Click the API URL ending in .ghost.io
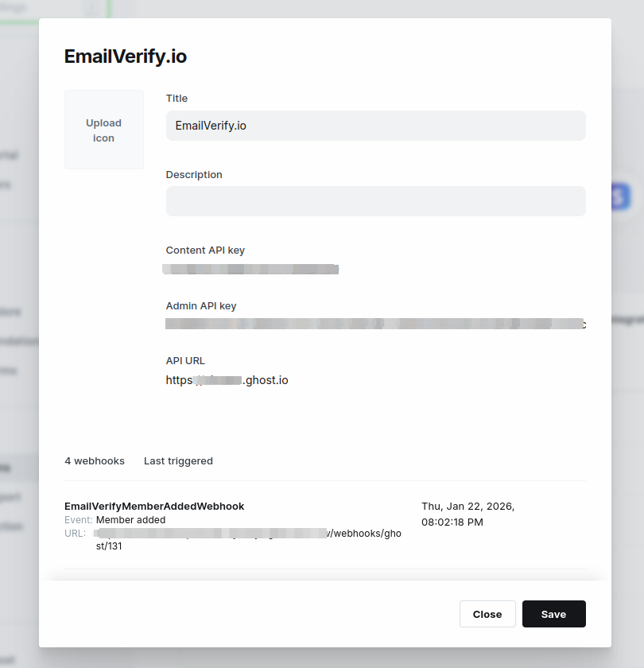This screenshot has width=644, height=668. (227, 380)
